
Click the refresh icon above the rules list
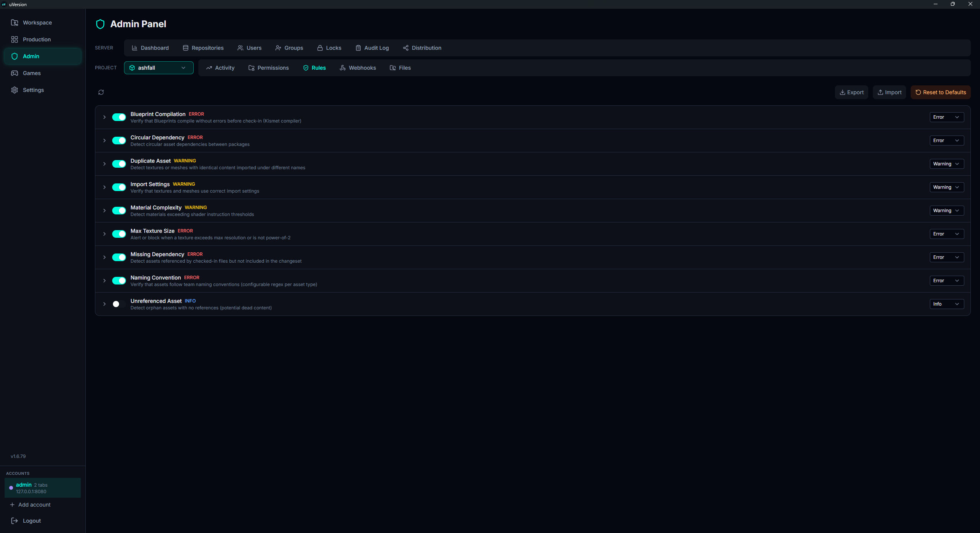(x=101, y=92)
